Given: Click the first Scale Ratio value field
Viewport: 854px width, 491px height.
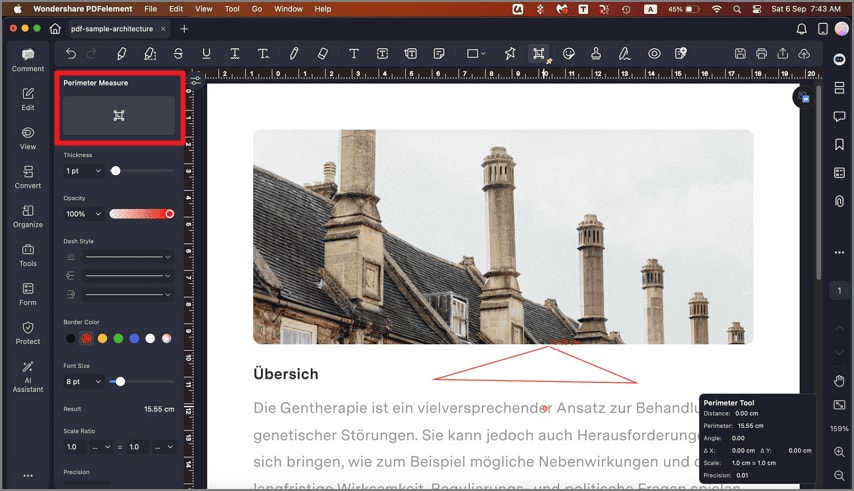Looking at the screenshot, I should tap(75, 447).
